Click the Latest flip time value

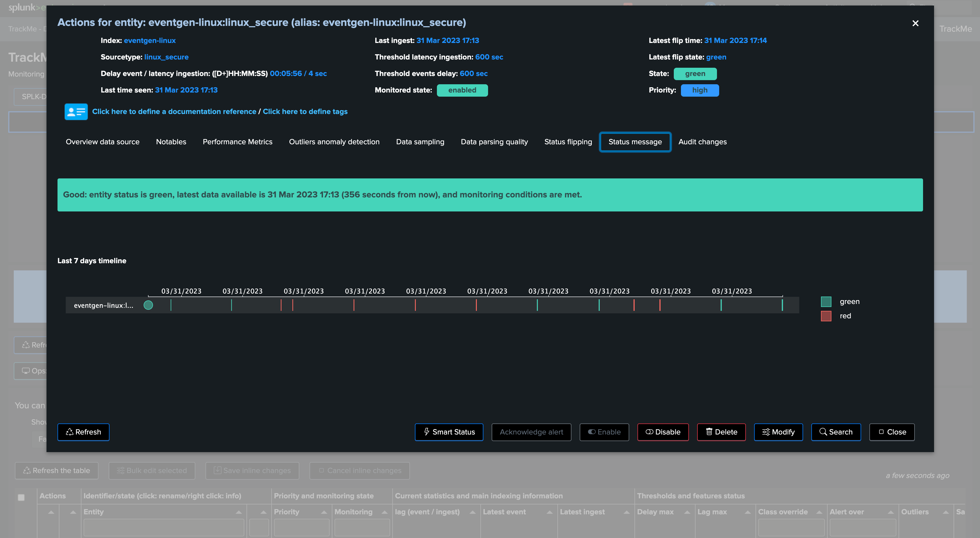[x=735, y=40]
